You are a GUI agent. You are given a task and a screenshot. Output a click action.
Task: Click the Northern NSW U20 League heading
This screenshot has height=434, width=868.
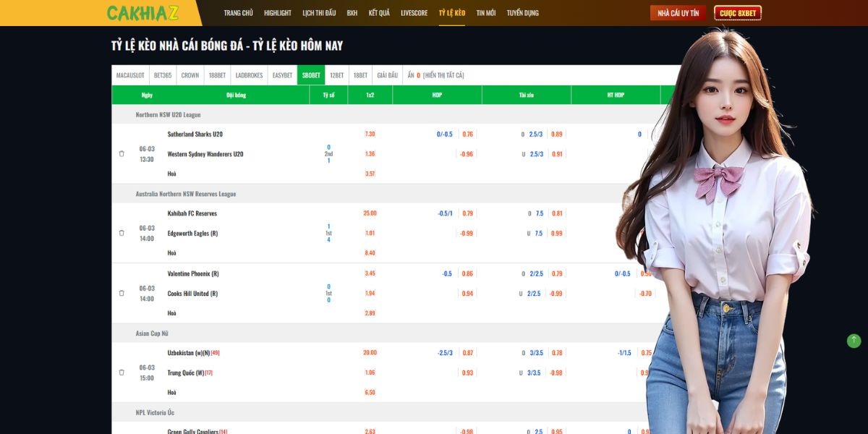coord(168,114)
